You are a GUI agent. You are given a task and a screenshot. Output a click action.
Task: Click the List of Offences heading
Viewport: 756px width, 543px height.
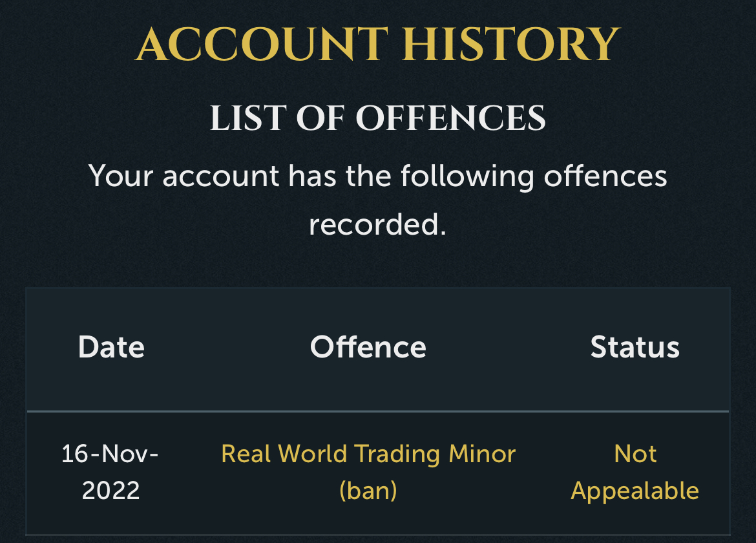(x=378, y=118)
